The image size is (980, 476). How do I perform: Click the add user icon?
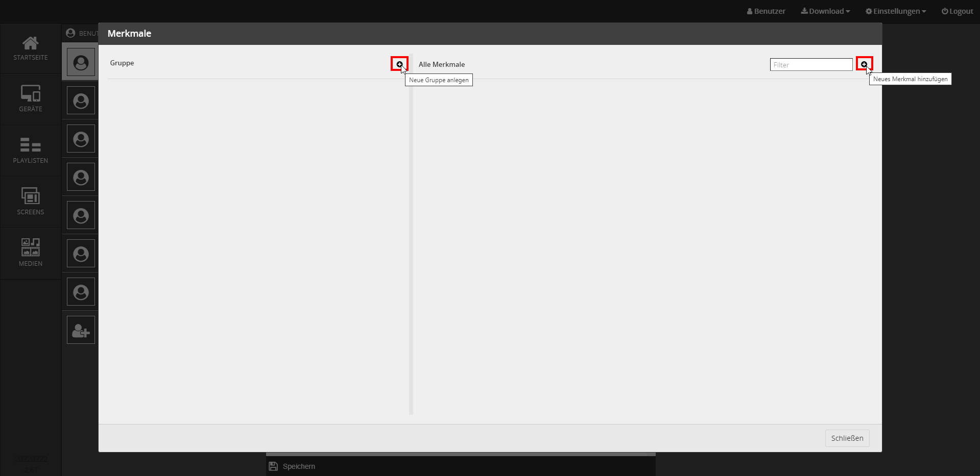click(x=81, y=330)
